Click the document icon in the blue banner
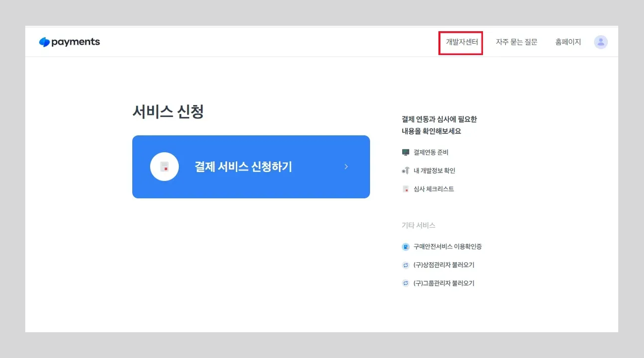The height and width of the screenshot is (358, 644). pos(164,167)
